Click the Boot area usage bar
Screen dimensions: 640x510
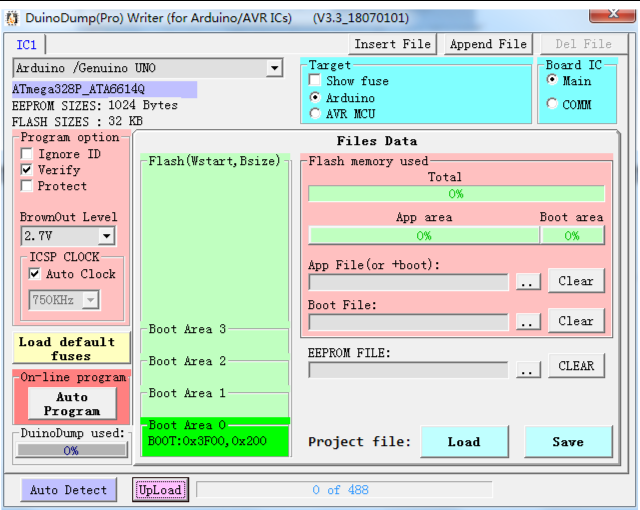pyautogui.click(x=572, y=235)
